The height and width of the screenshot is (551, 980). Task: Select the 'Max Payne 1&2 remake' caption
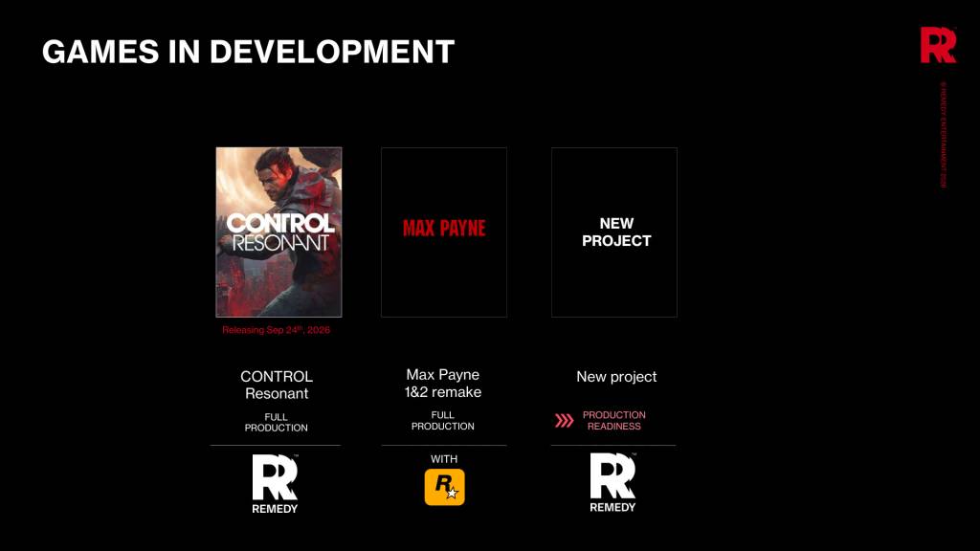click(x=443, y=384)
